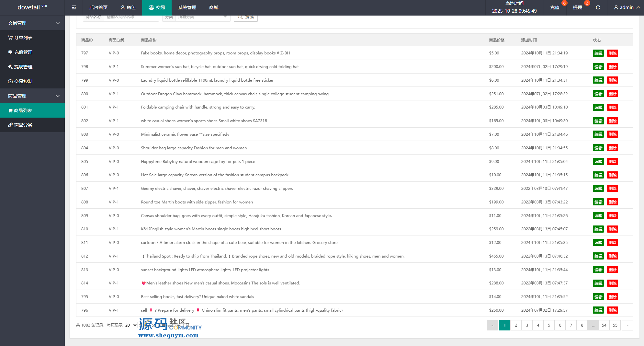The image size is (644, 346).
Task: Click next page arrow in pagination
Action: tap(627, 325)
